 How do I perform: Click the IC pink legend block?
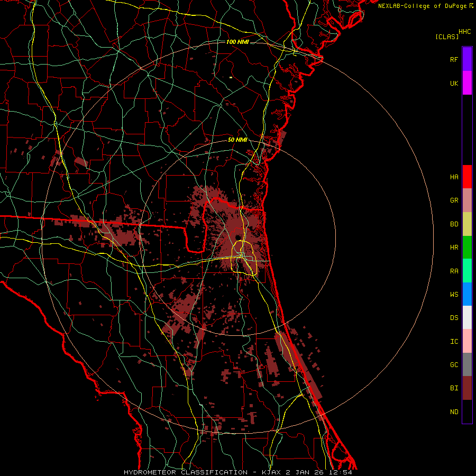[x=467, y=341]
